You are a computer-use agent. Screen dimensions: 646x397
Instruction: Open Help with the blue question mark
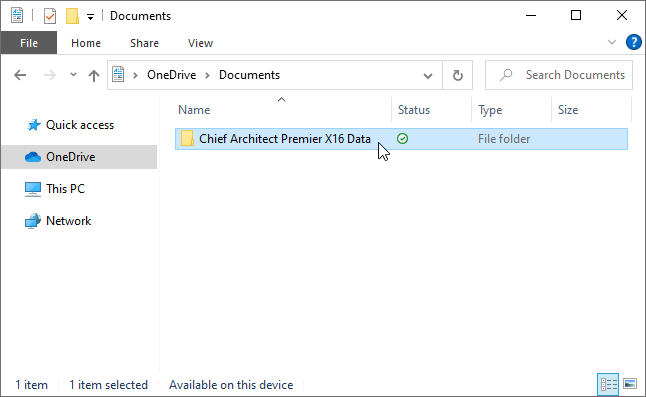[633, 42]
